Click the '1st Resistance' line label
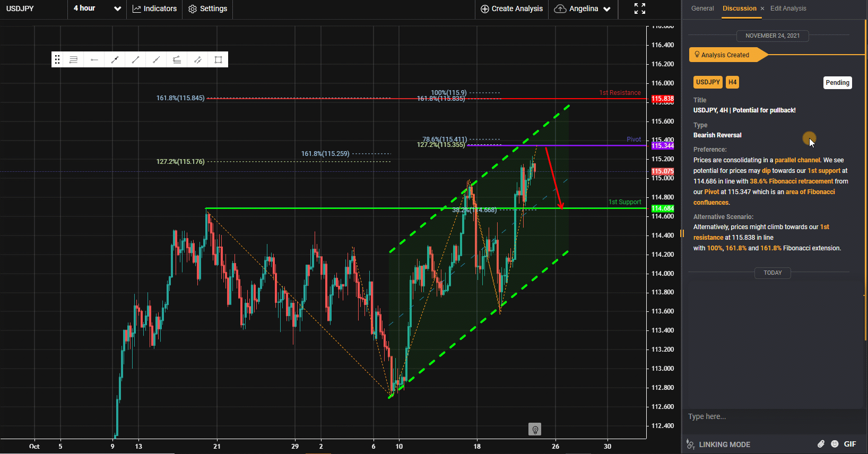868x454 pixels. 620,93
